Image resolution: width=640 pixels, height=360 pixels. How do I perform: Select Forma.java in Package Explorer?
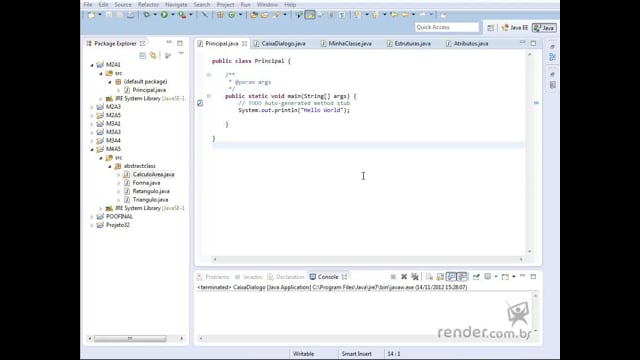tap(146, 183)
